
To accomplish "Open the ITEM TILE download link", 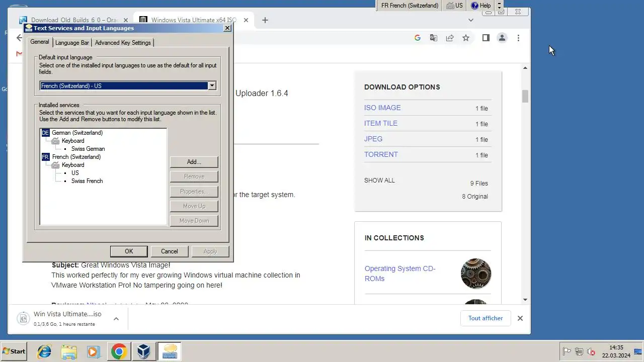I will pyautogui.click(x=381, y=123).
